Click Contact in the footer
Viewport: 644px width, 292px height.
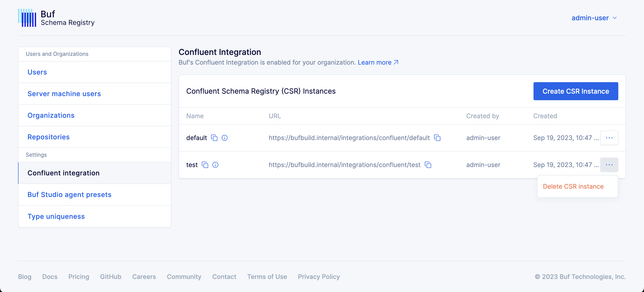(x=224, y=276)
